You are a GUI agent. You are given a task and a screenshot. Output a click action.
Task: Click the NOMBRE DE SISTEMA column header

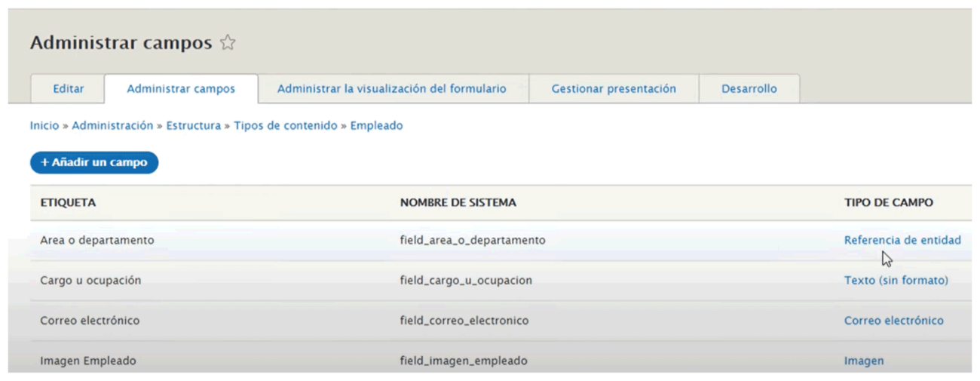point(458,203)
